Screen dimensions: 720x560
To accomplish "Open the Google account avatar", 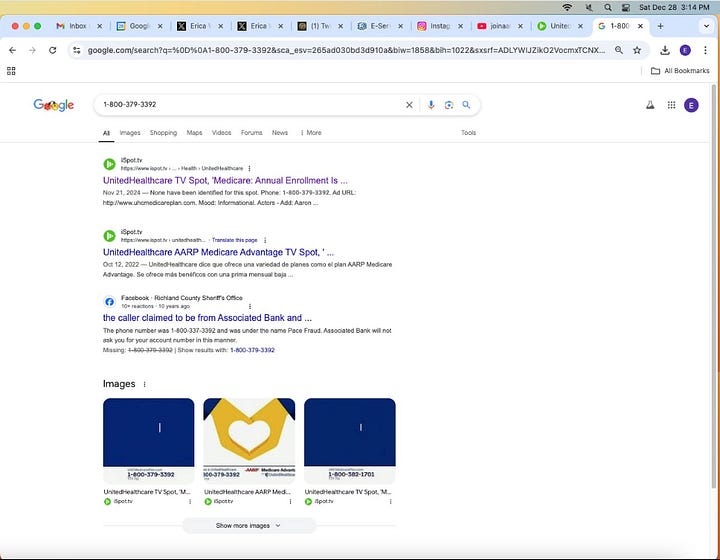I will click(692, 105).
